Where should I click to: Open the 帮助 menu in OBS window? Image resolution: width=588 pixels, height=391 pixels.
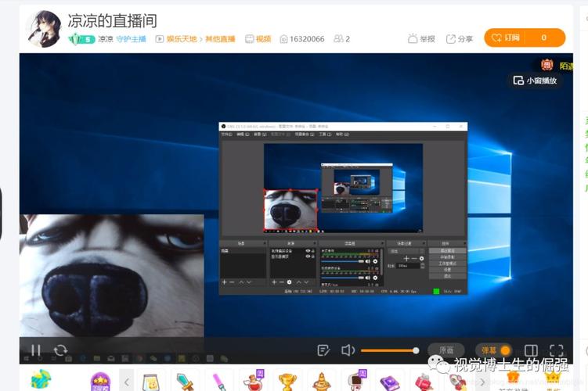tap(342, 134)
